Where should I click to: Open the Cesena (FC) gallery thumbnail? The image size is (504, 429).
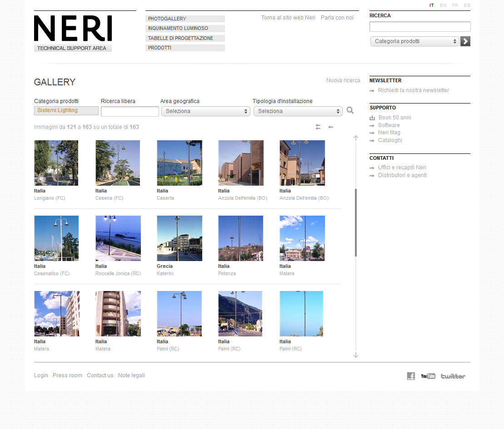pos(118,163)
